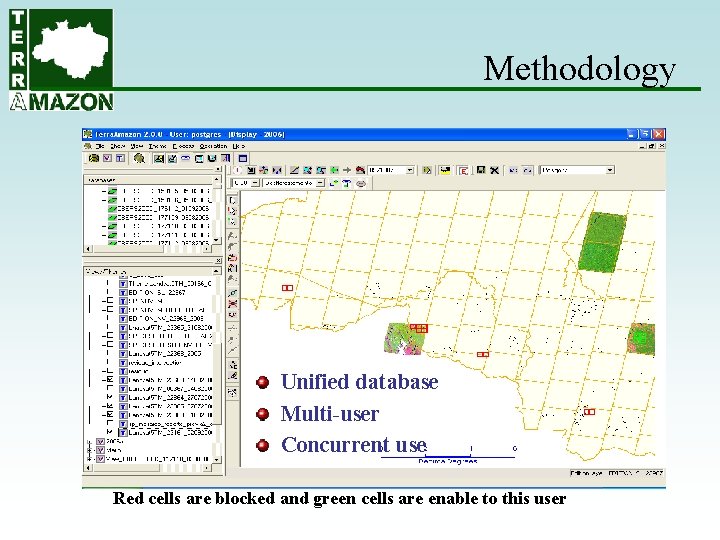Click the olive arrow icon after the scale dropdown

click(427, 170)
